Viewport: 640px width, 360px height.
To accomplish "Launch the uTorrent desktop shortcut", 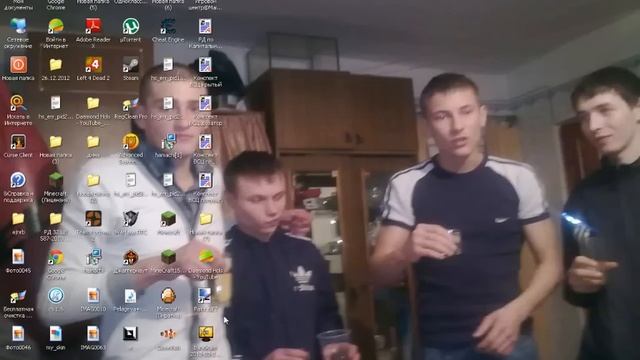I will (131, 26).
